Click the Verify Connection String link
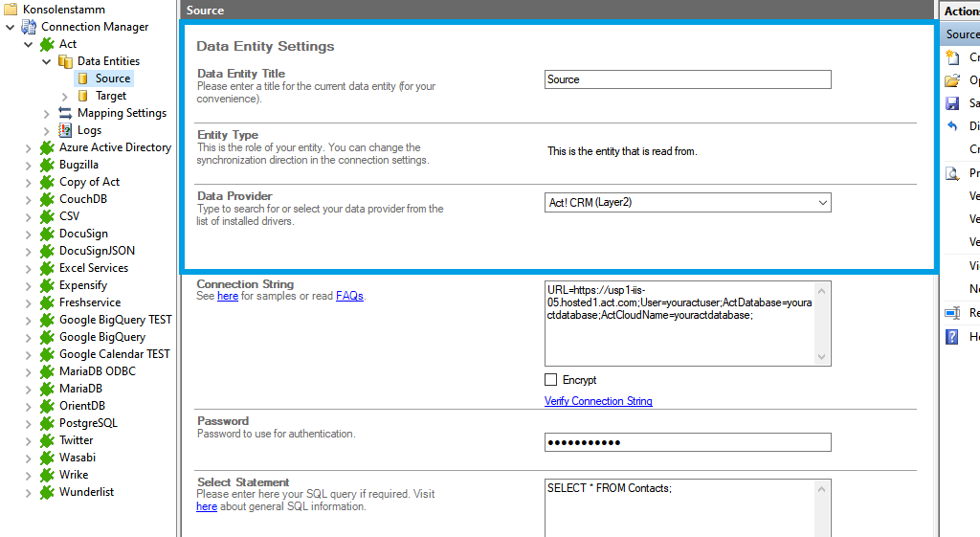The image size is (980, 537). pyautogui.click(x=598, y=401)
